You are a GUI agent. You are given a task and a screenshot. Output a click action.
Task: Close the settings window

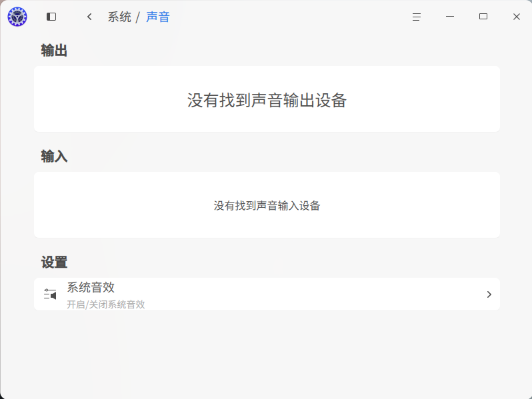click(x=517, y=17)
